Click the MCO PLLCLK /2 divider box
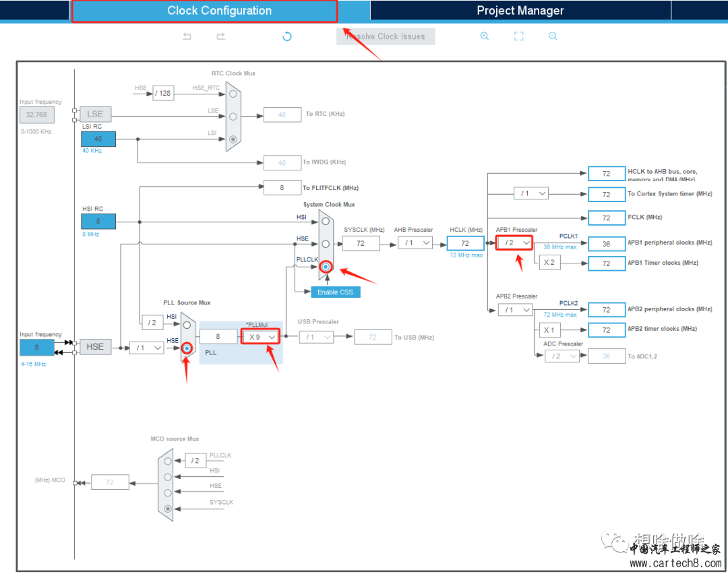The height and width of the screenshot is (574, 728). tap(195, 461)
